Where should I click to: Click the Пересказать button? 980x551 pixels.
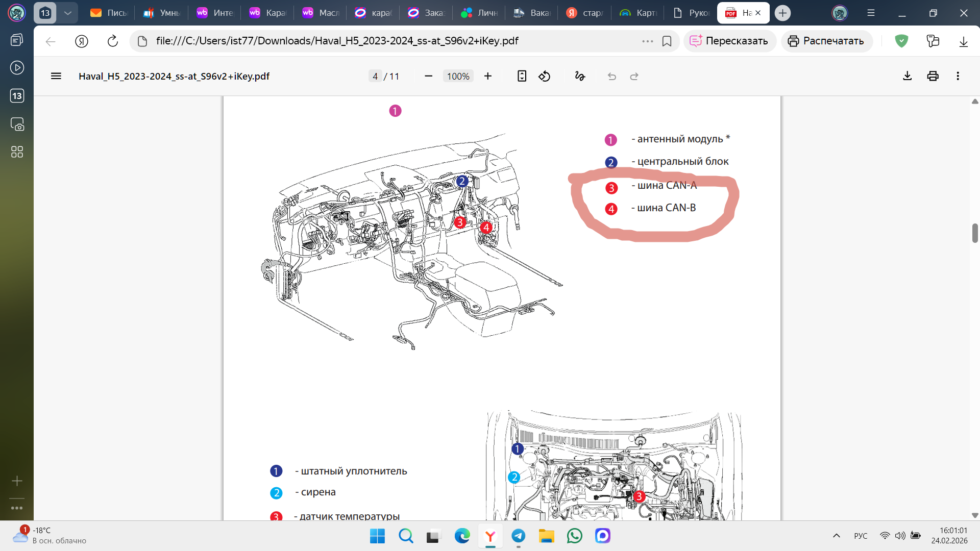pyautogui.click(x=729, y=41)
